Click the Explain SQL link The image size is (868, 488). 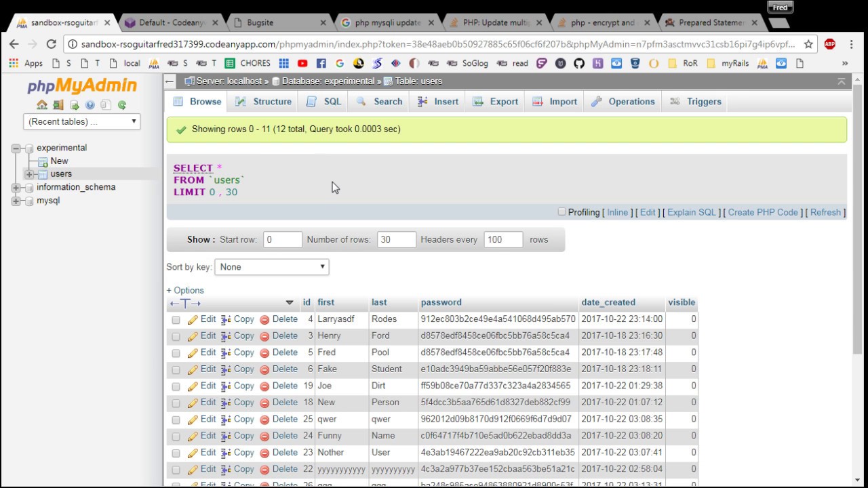pyautogui.click(x=692, y=212)
